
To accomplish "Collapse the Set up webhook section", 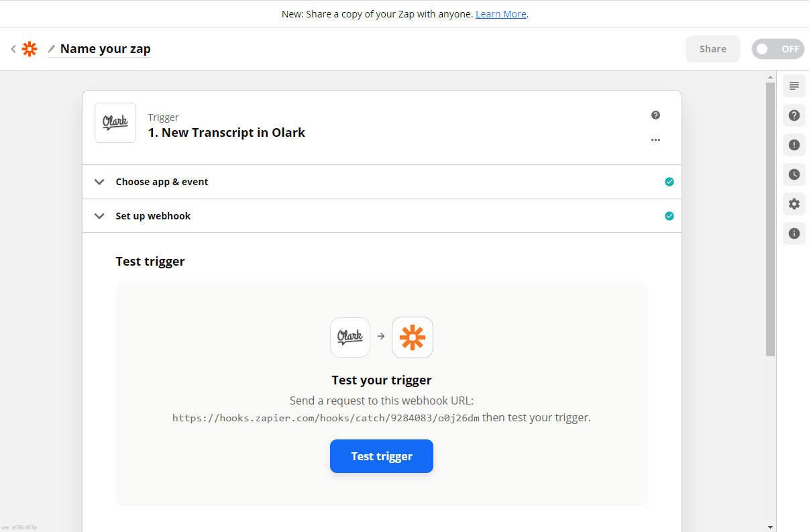I will (x=99, y=215).
